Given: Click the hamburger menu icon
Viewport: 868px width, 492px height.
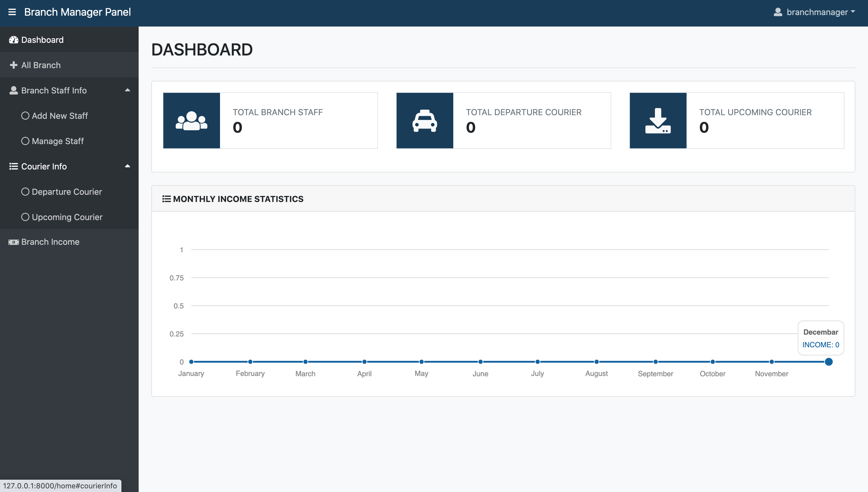Looking at the screenshot, I should pyautogui.click(x=12, y=12).
